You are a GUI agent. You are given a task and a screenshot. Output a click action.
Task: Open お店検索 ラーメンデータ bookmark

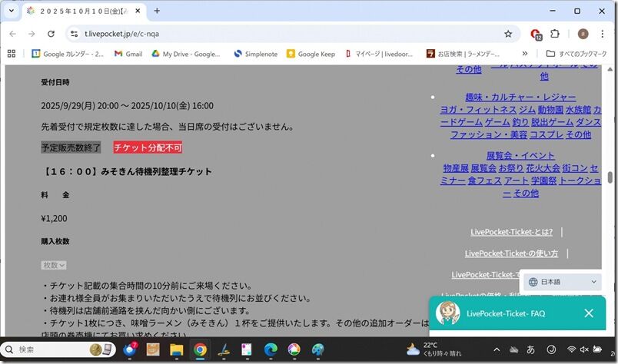(x=463, y=54)
